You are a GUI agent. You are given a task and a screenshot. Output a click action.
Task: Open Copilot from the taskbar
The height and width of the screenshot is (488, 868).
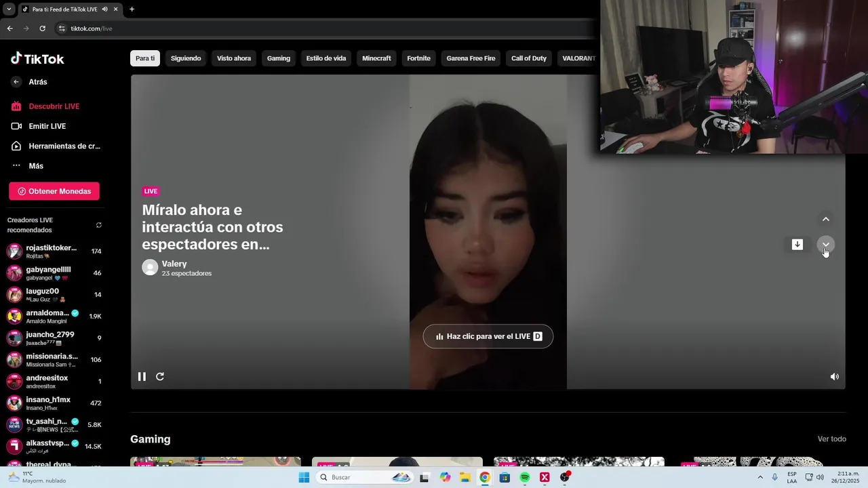(x=445, y=477)
